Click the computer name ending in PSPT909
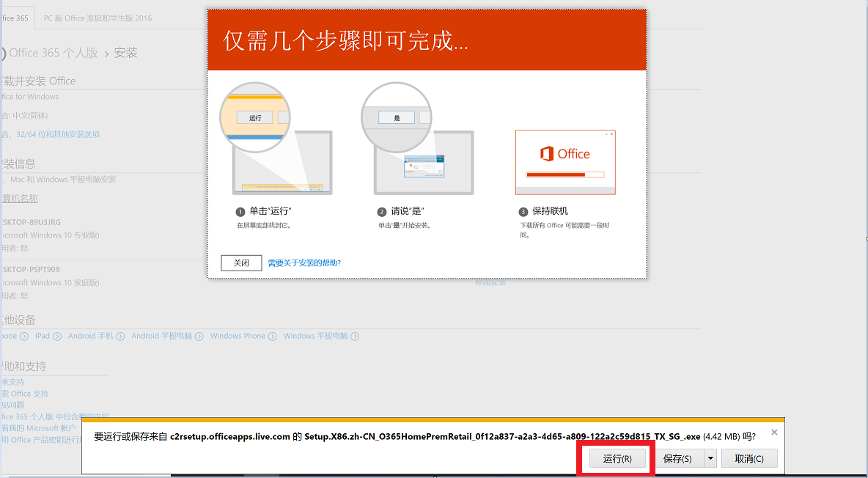This screenshot has width=868, height=478. [30, 269]
